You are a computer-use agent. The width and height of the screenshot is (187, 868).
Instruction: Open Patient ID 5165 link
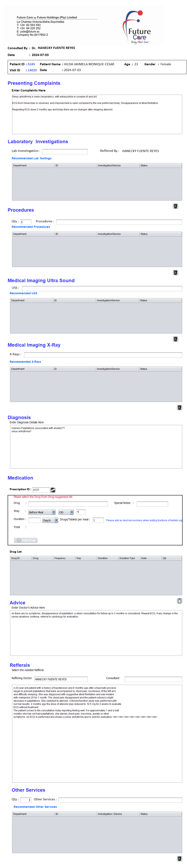31,64
